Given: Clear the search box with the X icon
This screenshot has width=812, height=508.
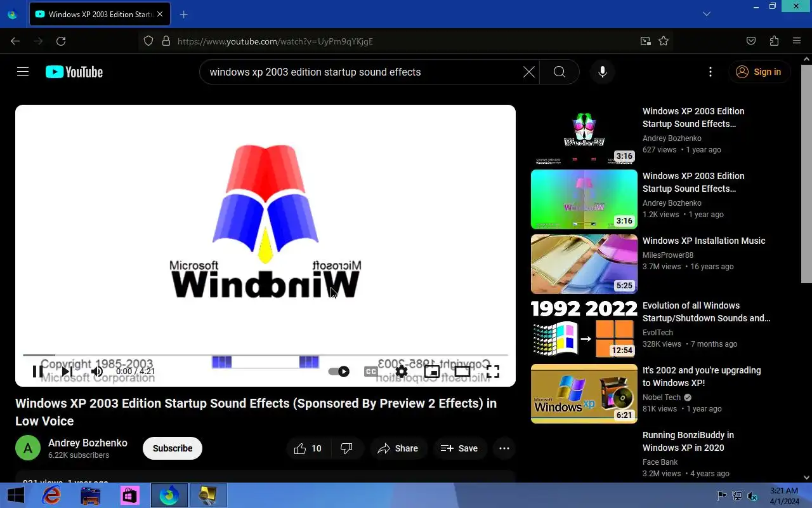Looking at the screenshot, I should click(528, 72).
